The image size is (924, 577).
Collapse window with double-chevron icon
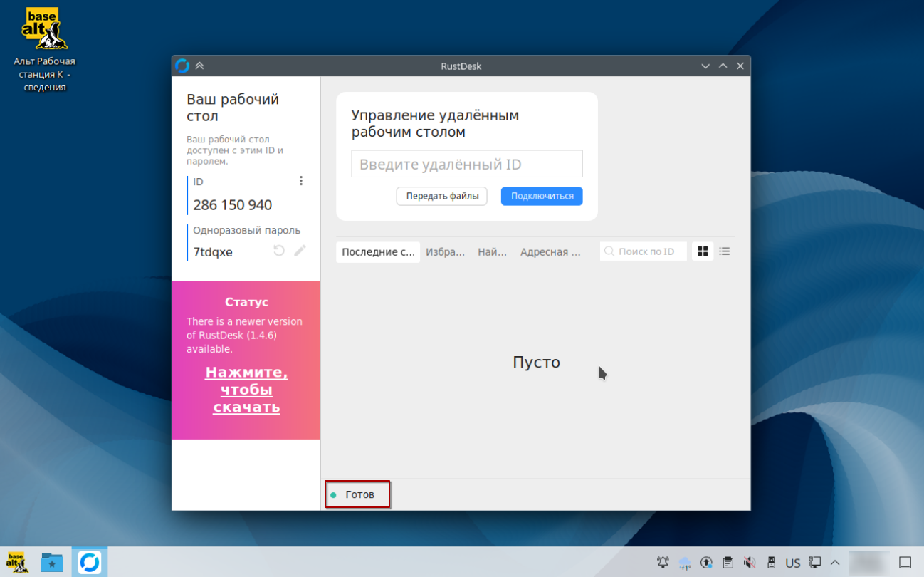point(199,65)
